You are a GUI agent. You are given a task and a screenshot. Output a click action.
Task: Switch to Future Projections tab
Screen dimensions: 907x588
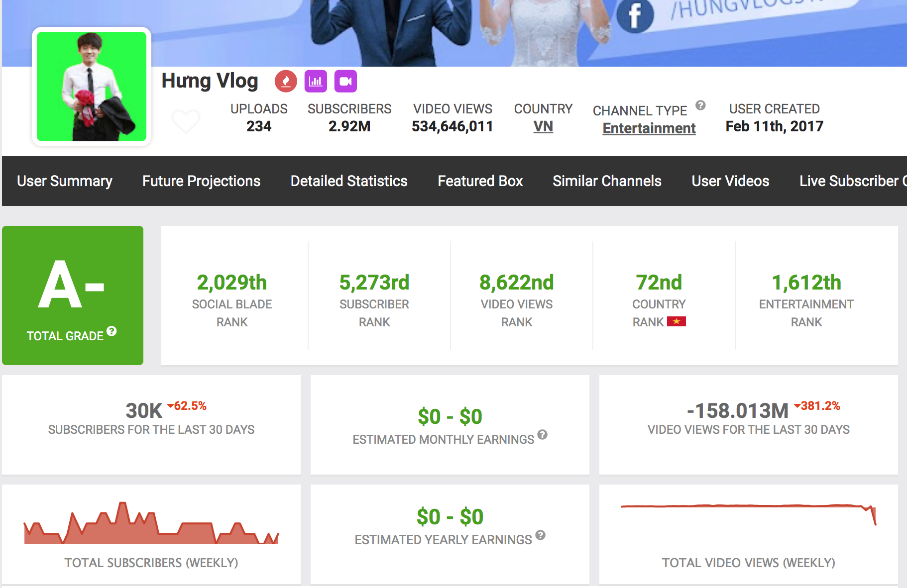(x=202, y=181)
